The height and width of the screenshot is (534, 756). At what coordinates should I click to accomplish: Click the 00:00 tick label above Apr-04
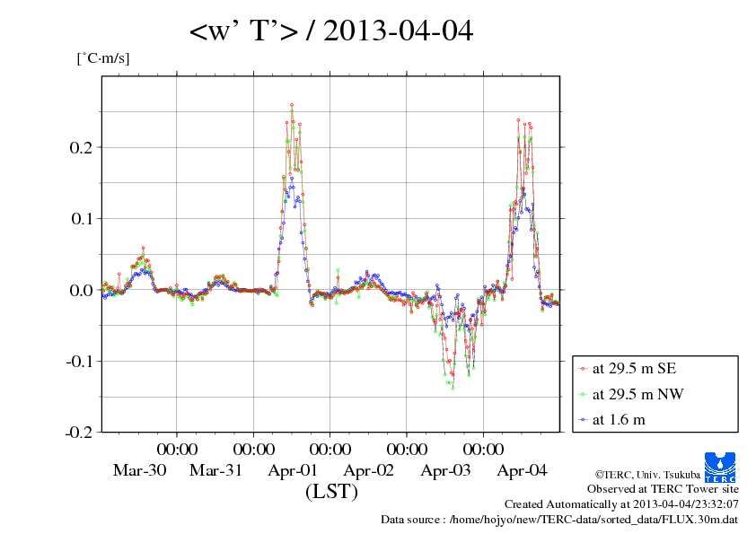[484, 449]
